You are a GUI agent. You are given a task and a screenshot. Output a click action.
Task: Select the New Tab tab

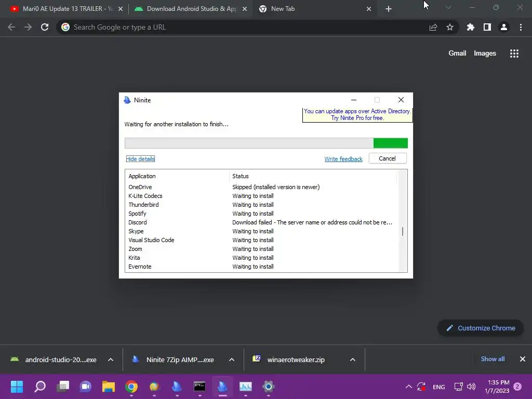314,9
